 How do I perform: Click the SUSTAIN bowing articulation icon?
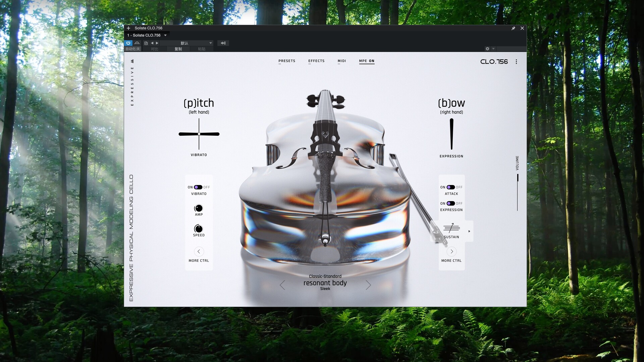click(x=451, y=228)
